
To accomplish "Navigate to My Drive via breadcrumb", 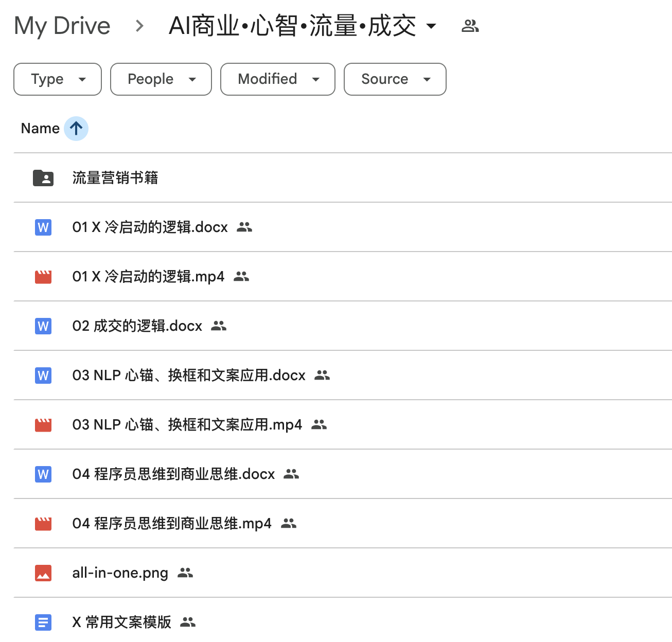I will click(62, 25).
